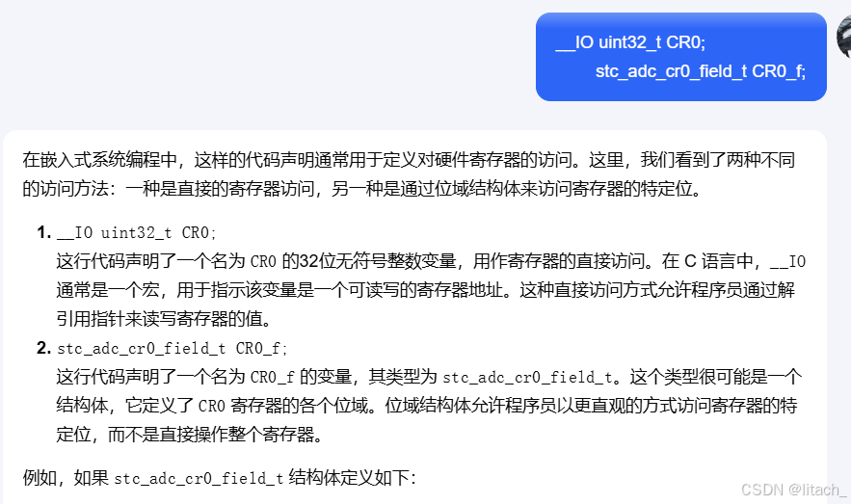Click inline 'CR0' before 寄存器的各个位域
The height and width of the screenshot is (504, 851).
(x=212, y=406)
